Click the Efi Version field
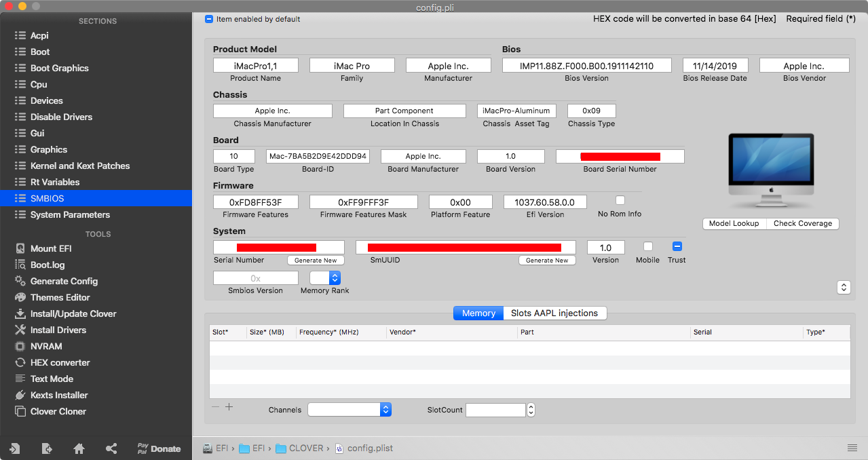 [x=544, y=202]
